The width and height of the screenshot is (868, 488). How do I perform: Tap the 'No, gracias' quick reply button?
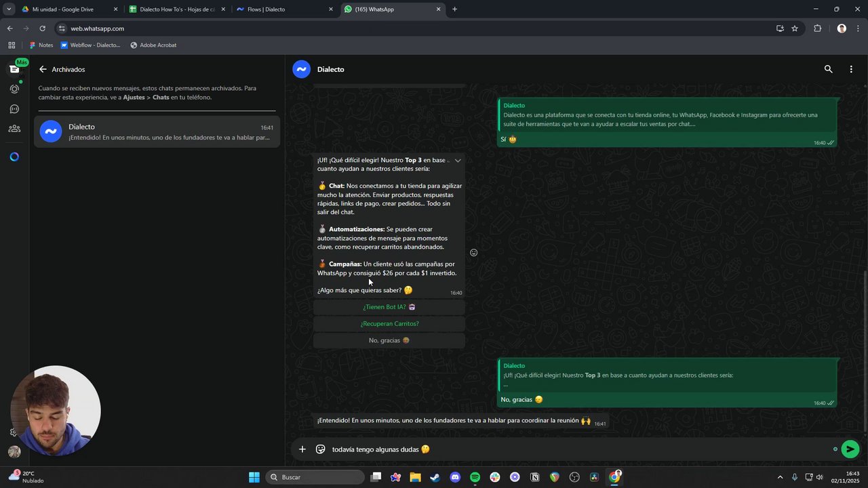(389, 340)
